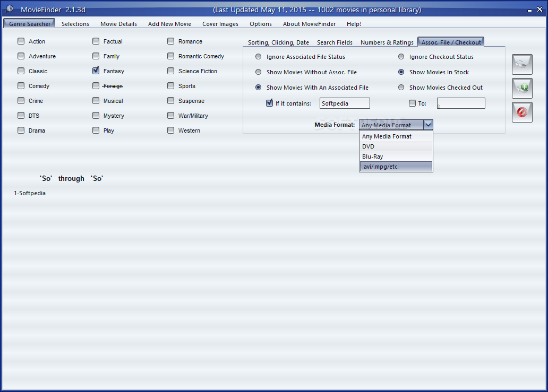The image size is (548, 392).
Task: Minimize the MovieFinder window
Action: [529, 10]
